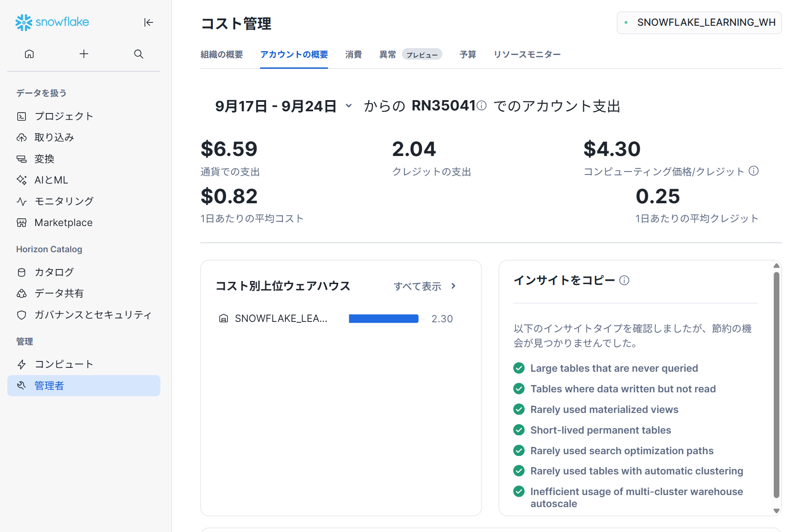The width and height of the screenshot is (800, 532).
Task: Switch to 消費 tab
Action: (x=353, y=55)
